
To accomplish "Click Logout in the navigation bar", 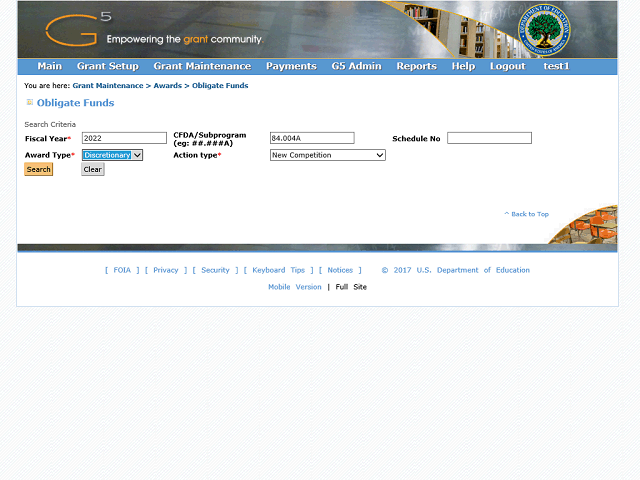I will point(508,66).
